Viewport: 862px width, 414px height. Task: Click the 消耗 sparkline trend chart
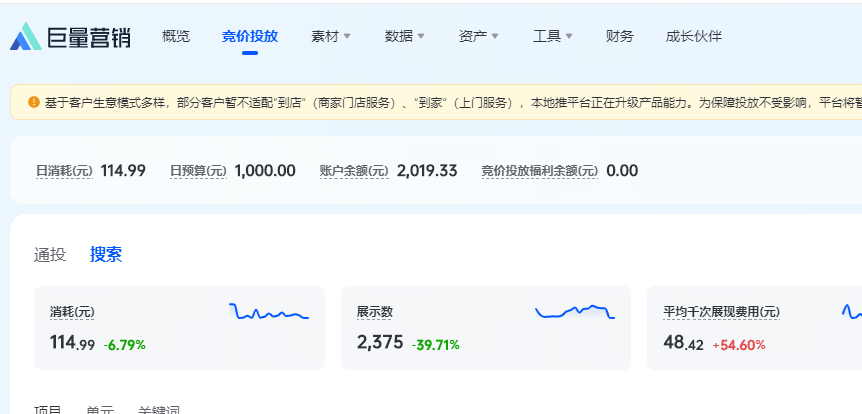pos(268,313)
